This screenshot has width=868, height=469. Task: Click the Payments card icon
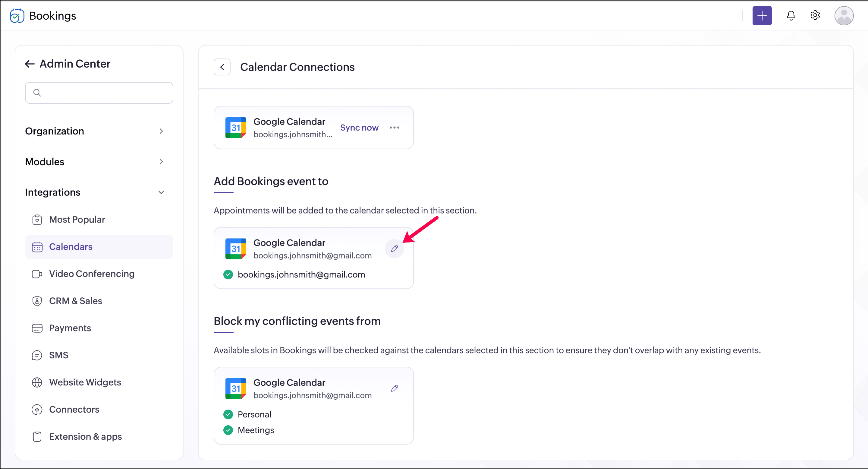click(x=37, y=328)
